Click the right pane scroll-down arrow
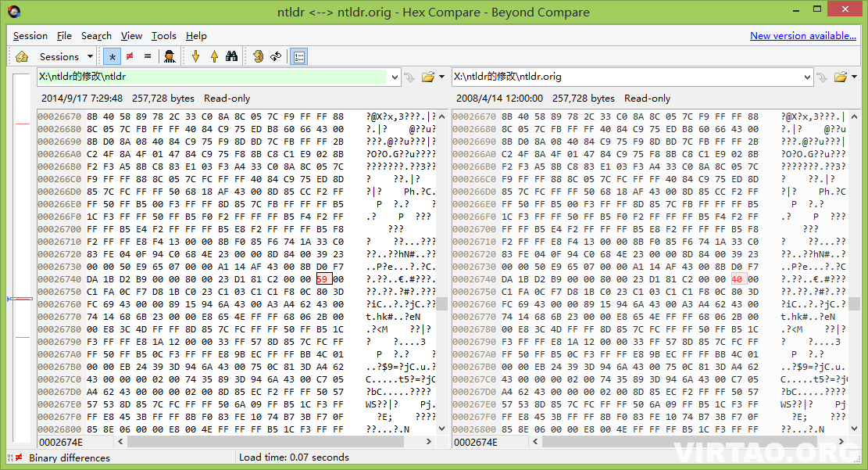Screen dimensions: 868x470 pos(854,429)
